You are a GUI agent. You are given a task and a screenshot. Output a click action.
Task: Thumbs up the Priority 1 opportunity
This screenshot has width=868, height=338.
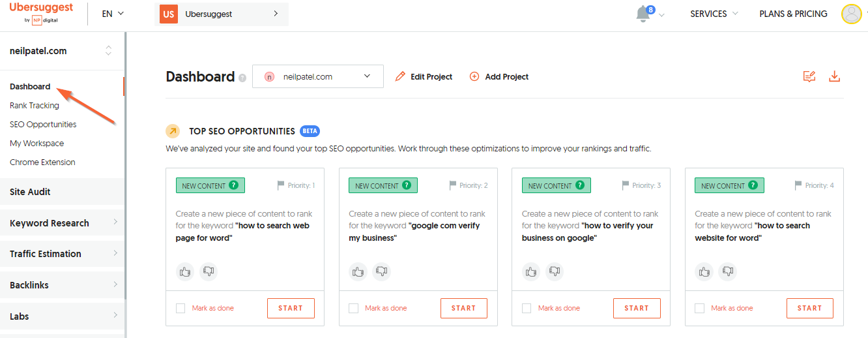[186, 271]
